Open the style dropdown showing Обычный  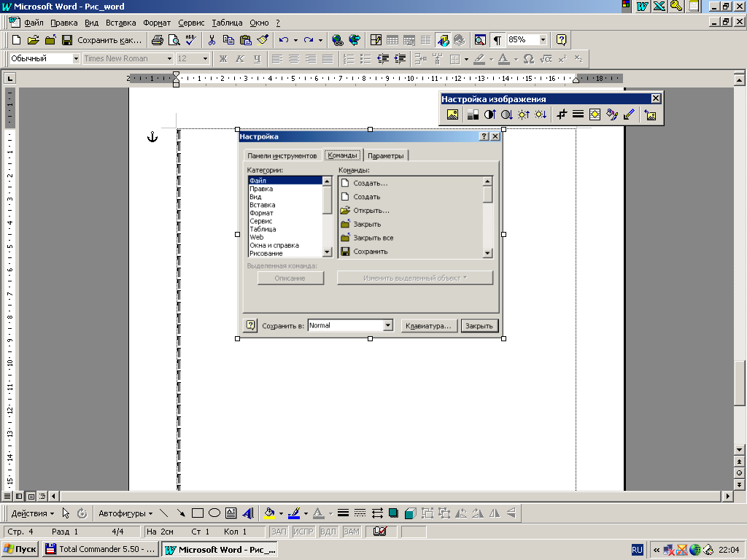[76, 58]
